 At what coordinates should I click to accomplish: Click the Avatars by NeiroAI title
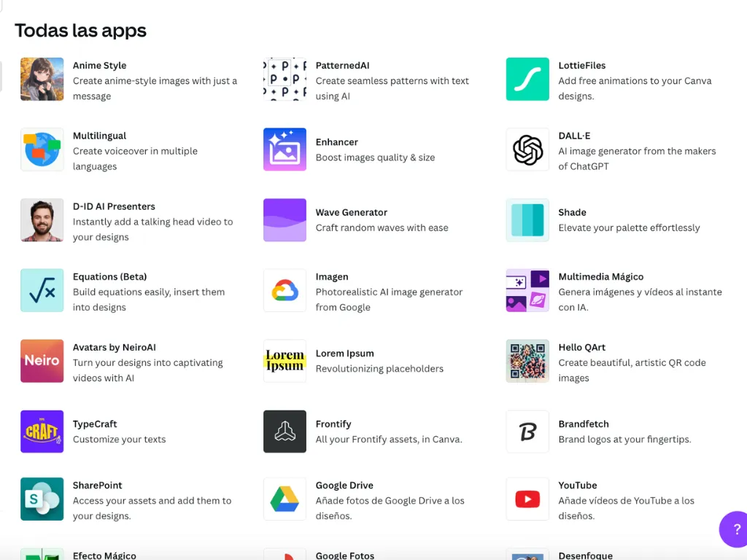tap(115, 347)
